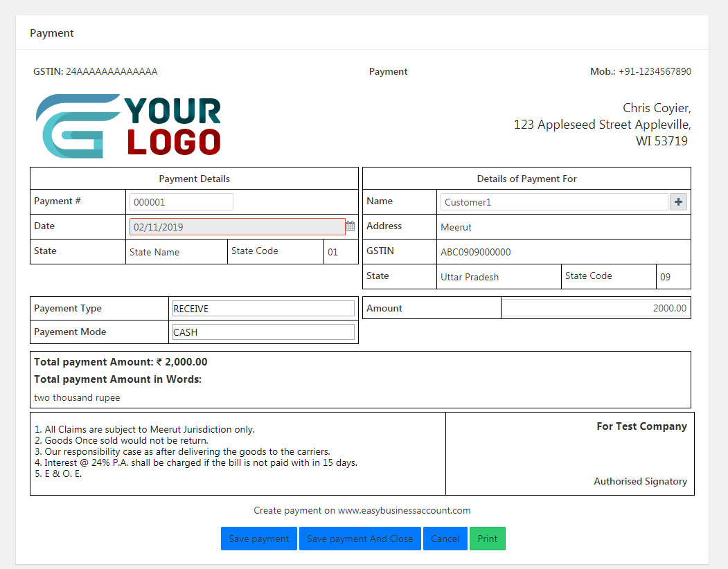Add new customer with the plus button
This screenshot has height=569, width=728.
(x=678, y=202)
